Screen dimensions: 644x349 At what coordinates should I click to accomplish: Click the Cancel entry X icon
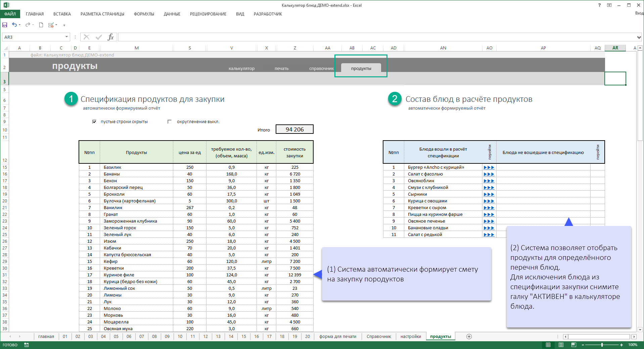coord(87,37)
